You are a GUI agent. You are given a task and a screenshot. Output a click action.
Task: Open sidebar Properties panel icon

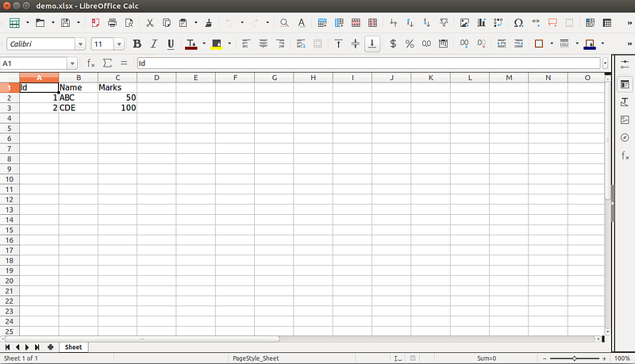point(625,85)
